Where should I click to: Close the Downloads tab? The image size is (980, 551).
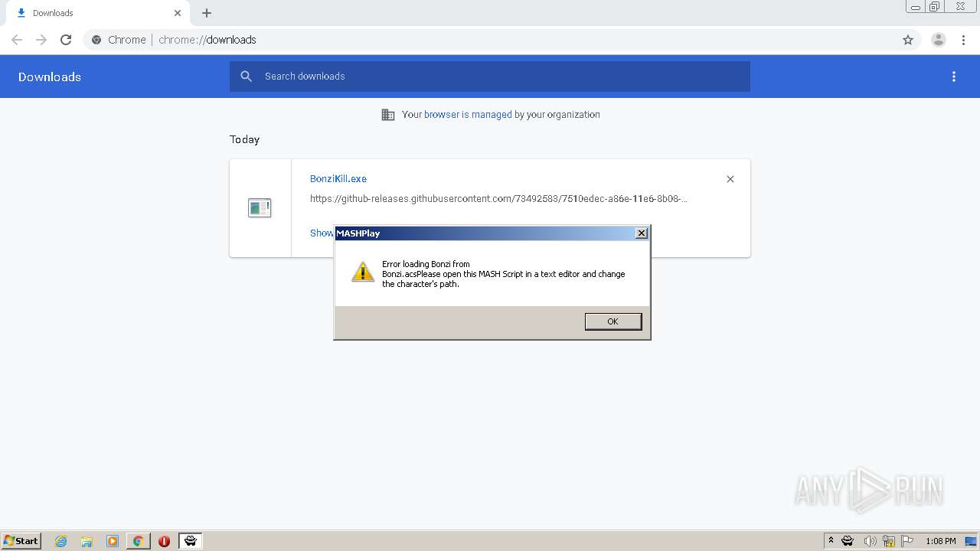[178, 13]
